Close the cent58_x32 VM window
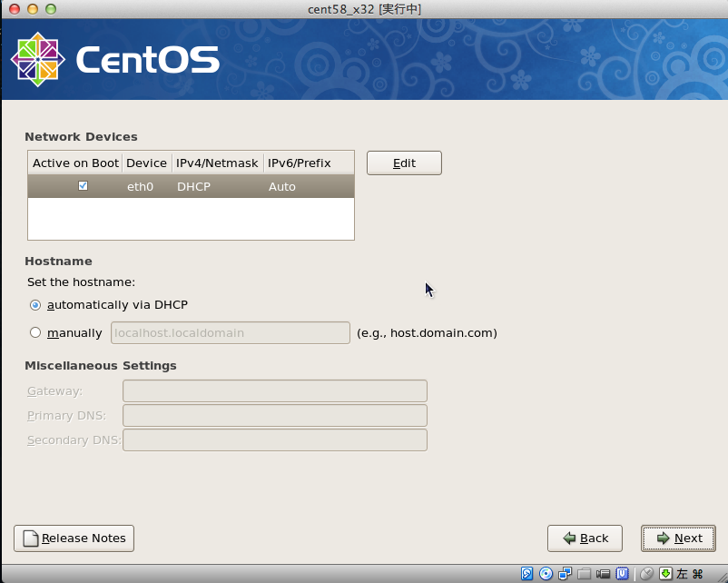Image resolution: width=728 pixels, height=583 pixels. tap(15, 9)
